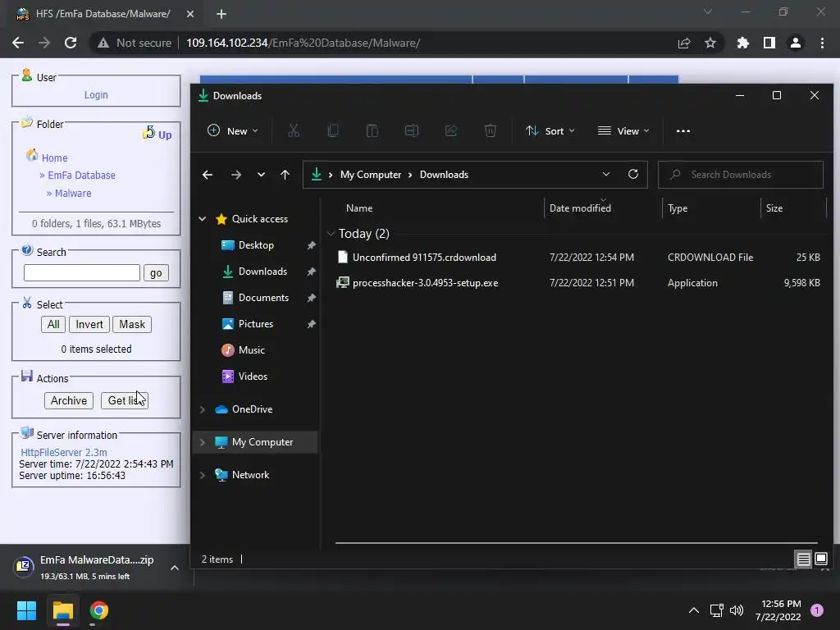Toggle Chrome side panel icon
Image resolution: width=840 pixels, height=630 pixels.
coord(769,43)
